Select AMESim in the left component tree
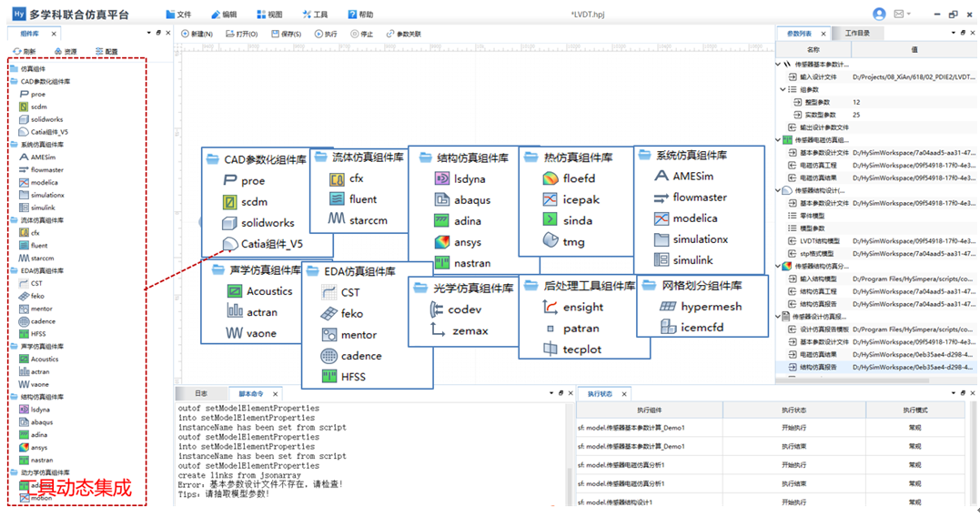The image size is (980, 517). (x=37, y=157)
